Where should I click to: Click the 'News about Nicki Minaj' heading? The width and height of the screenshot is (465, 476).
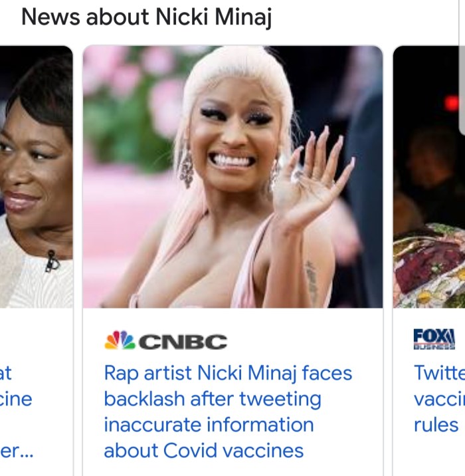tap(147, 17)
